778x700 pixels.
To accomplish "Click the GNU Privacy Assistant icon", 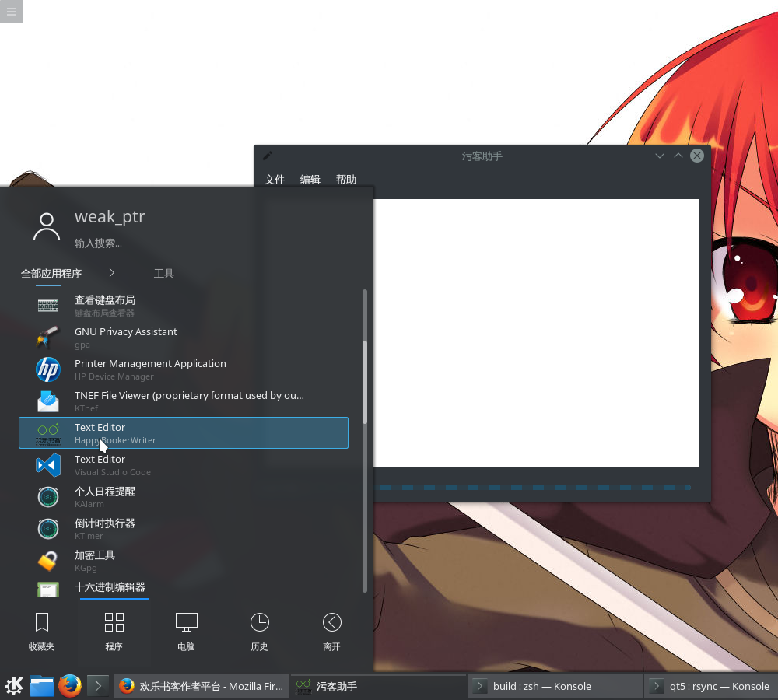I will pyautogui.click(x=48, y=338).
